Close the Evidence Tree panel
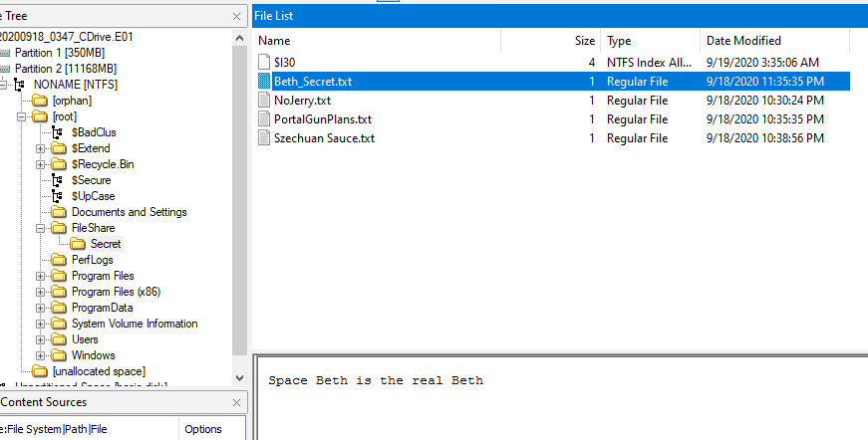Image resolution: width=868 pixels, height=440 pixels. pos(236,17)
